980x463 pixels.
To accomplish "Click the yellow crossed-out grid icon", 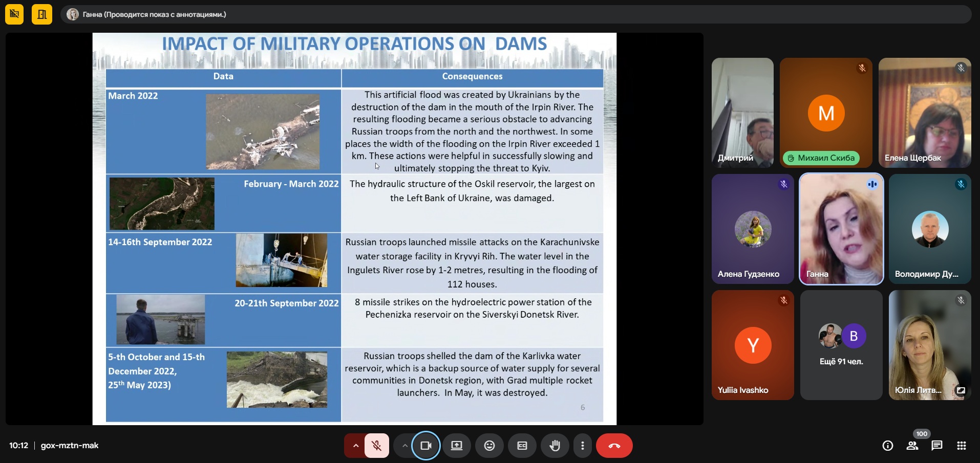I will [x=14, y=14].
